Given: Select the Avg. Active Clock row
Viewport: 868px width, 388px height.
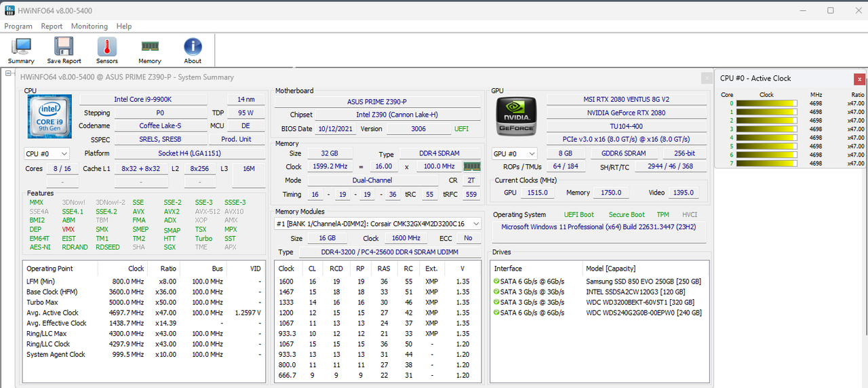Looking at the screenshot, I should click(x=144, y=313).
